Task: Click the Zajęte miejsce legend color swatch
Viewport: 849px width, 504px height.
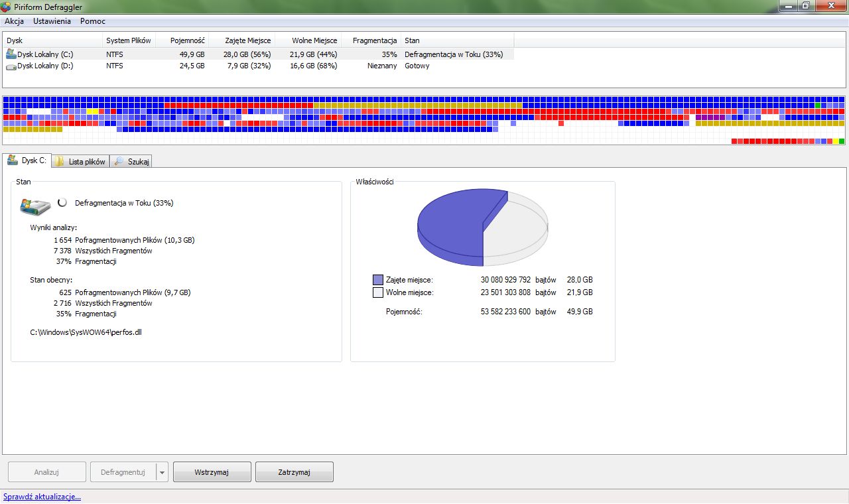Action: (378, 280)
